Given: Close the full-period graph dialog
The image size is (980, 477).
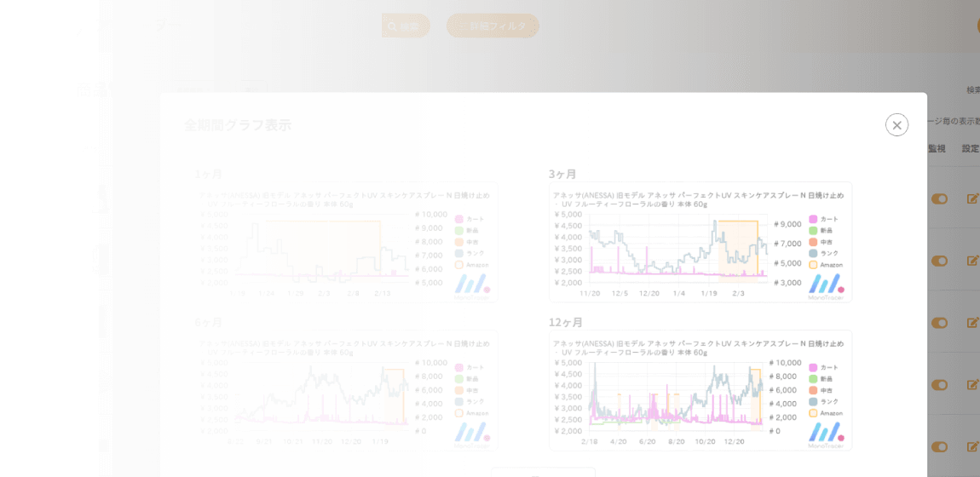Looking at the screenshot, I should 896,125.
